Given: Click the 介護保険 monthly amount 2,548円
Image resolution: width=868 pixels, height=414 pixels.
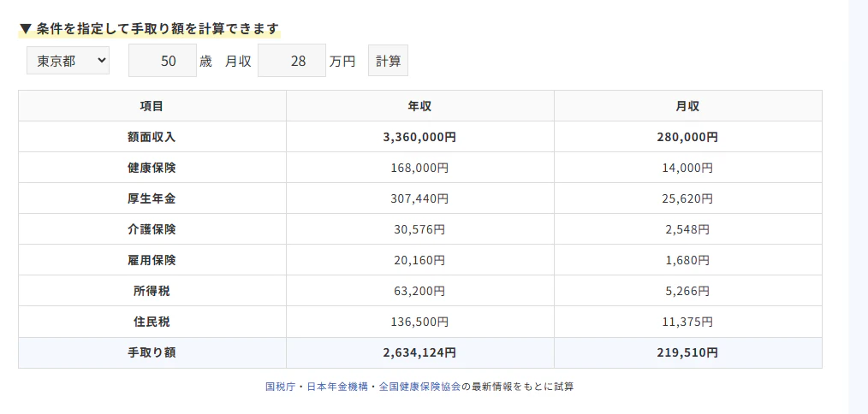Looking at the screenshot, I should [x=687, y=229].
